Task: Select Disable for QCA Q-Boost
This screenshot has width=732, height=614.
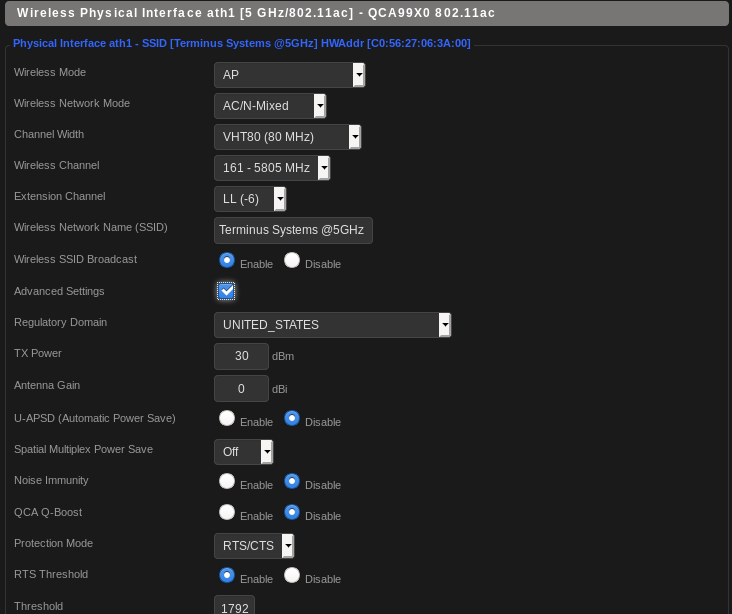Action: 292,512
